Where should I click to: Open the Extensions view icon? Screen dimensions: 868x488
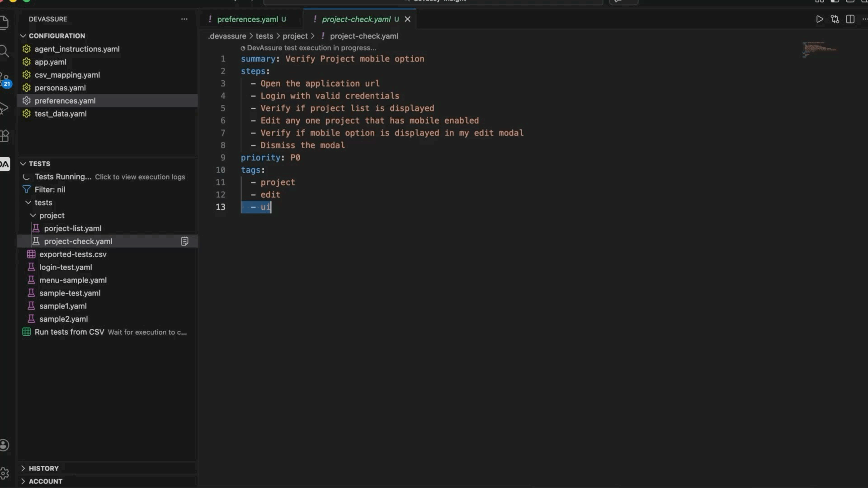point(5,136)
